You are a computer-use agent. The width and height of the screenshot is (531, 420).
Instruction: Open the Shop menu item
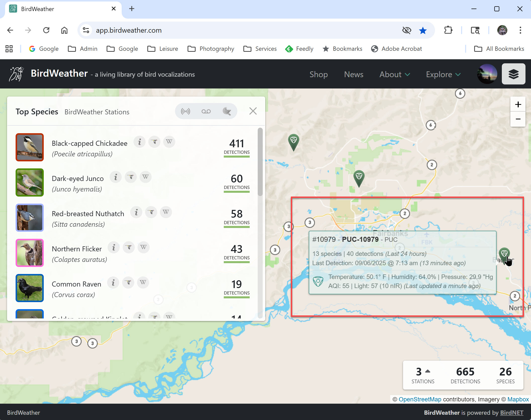click(318, 74)
